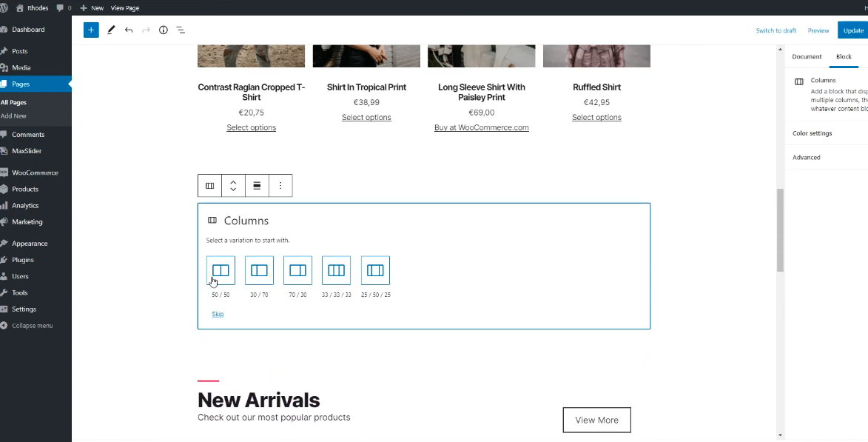Screen dimensions: 868x442
Task: Click the editor's vertical scrollbar thumb
Action: (x=780, y=230)
